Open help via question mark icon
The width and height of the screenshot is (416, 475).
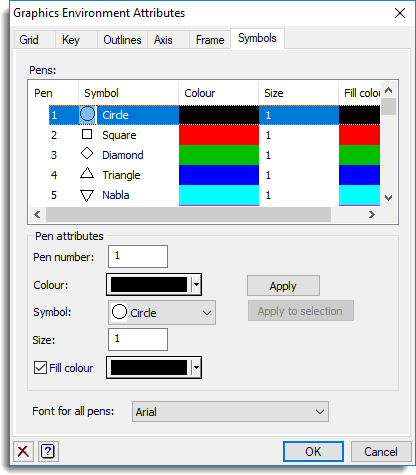click(48, 452)
